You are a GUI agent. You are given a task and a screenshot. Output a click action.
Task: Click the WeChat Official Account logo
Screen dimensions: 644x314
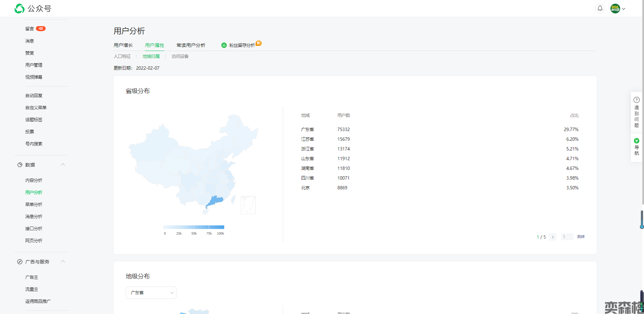pyautogui.click(x=19, y=9)
